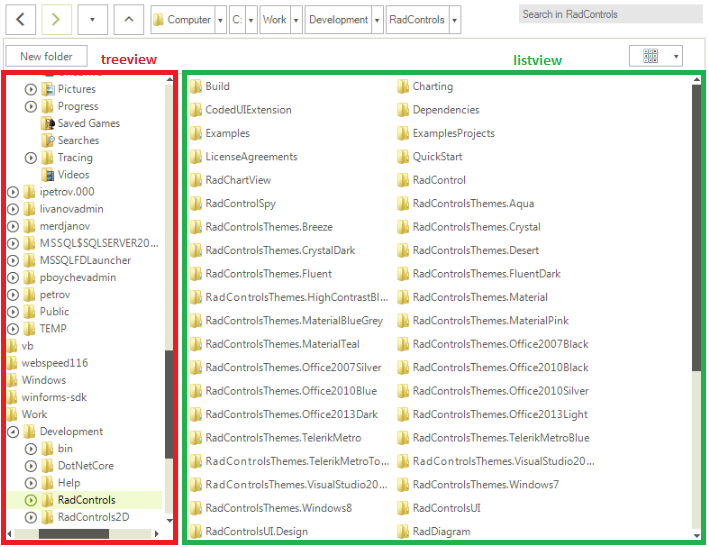Expand the bin tree node
This screenshot has height=547, width=709.
[31, 449]
